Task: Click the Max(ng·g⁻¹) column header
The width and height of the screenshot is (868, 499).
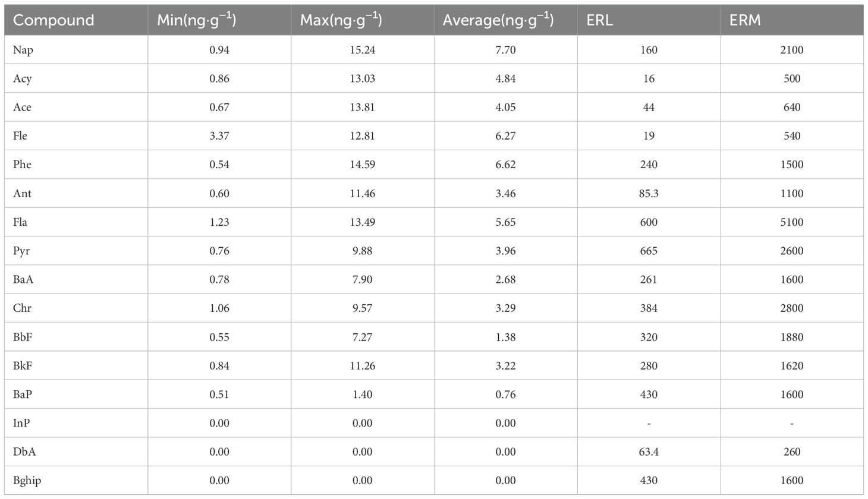Action: pyautogui.click(x=341, y=20)
